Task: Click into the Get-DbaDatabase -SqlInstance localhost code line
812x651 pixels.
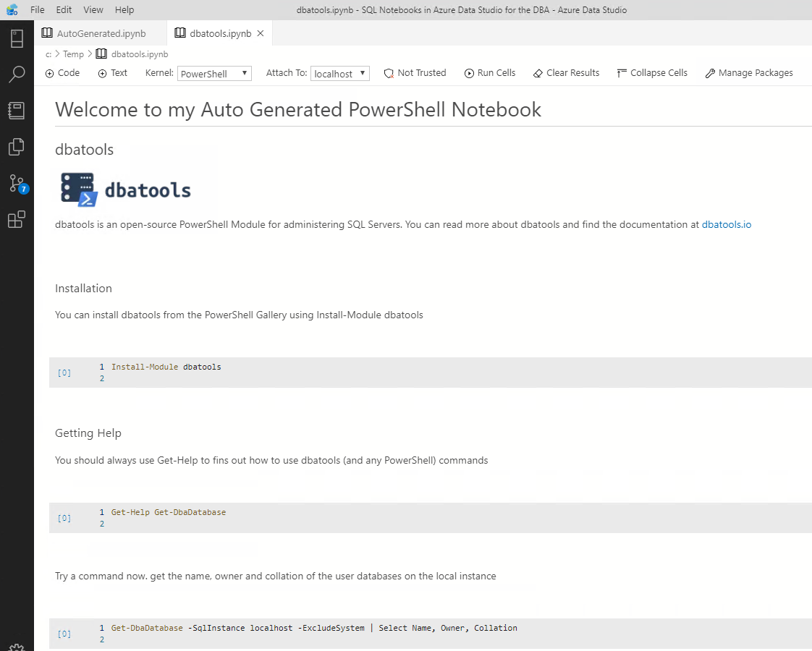Action: click(314, 629)
